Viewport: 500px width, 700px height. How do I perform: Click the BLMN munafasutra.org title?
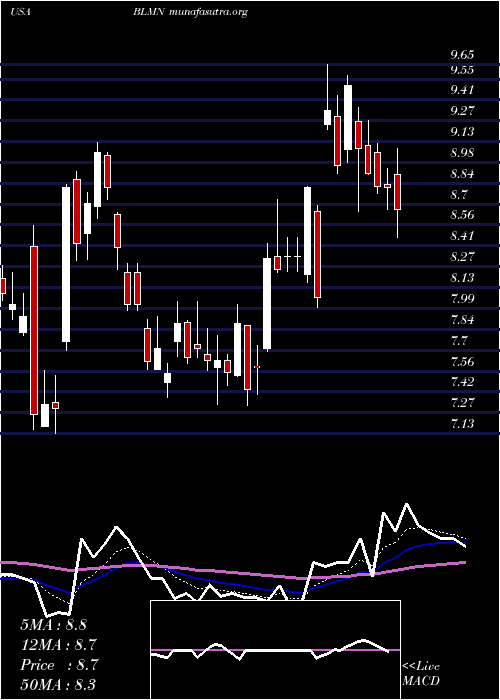click(190, 12)
